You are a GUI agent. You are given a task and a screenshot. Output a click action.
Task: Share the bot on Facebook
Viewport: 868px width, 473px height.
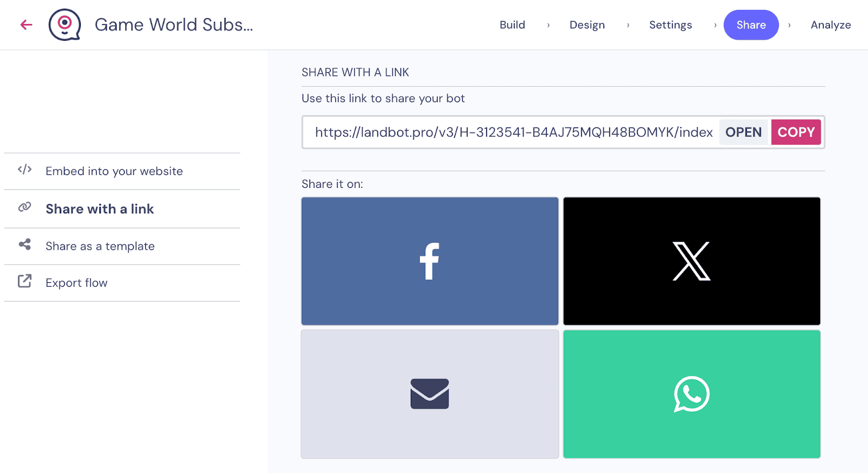pos(430,261)
